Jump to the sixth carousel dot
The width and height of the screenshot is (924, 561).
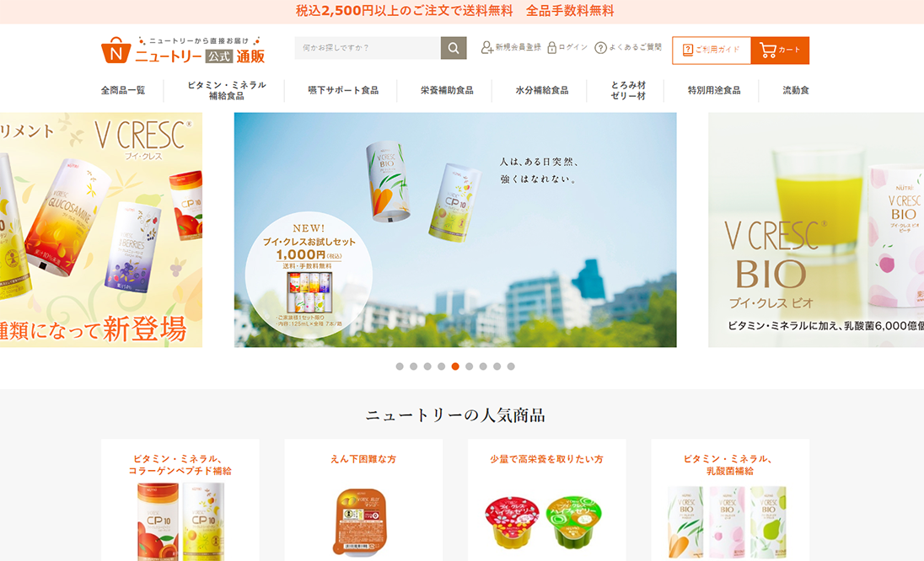pyautogui.click(x=469, y=366)
